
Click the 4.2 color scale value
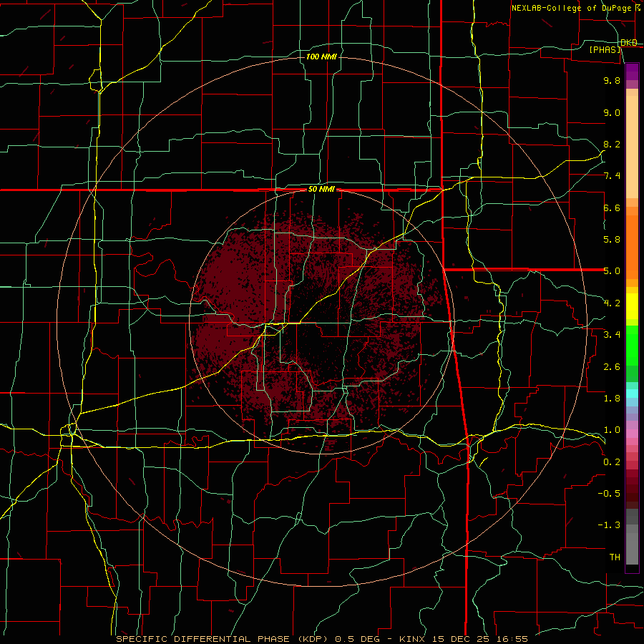pos(612,303)
